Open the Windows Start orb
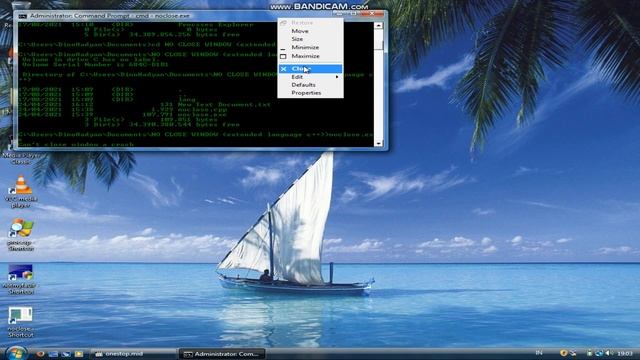Screen dimensions: 640x360 click(x=16, y=353)
